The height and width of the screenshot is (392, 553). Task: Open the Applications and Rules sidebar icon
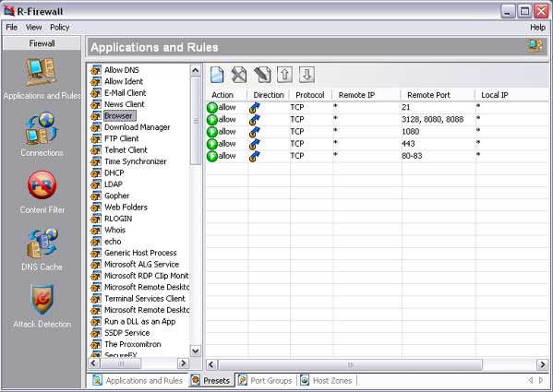(42, 72)
